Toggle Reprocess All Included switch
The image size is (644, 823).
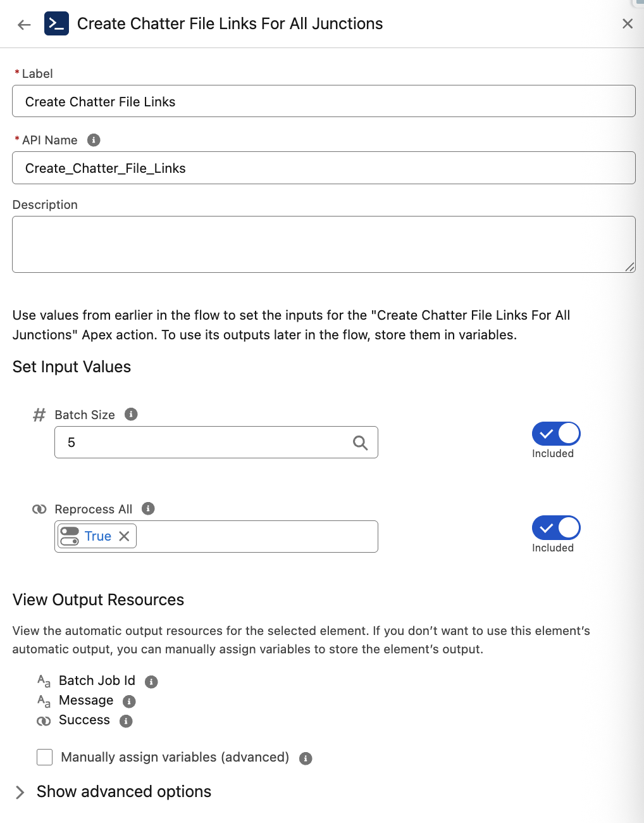(x=556, y=528)
